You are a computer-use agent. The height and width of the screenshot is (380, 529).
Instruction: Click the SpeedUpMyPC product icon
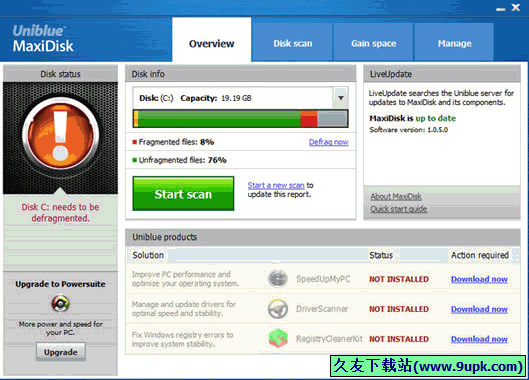(278, 279)
